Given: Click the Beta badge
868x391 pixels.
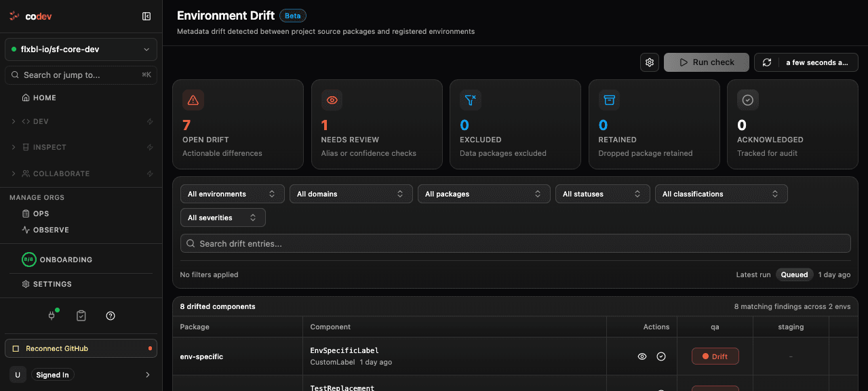Looking at the screenshot, I should (293, 16).
